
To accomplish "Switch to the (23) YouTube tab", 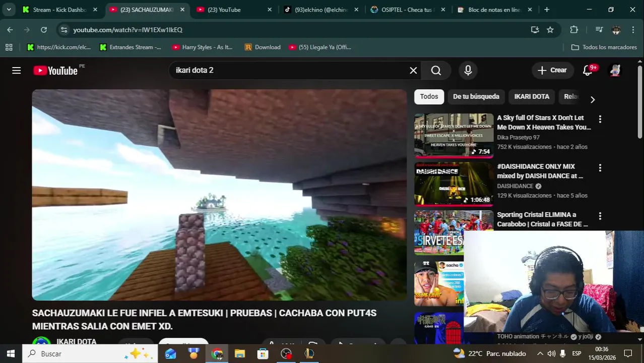I will tap(234, 10).
